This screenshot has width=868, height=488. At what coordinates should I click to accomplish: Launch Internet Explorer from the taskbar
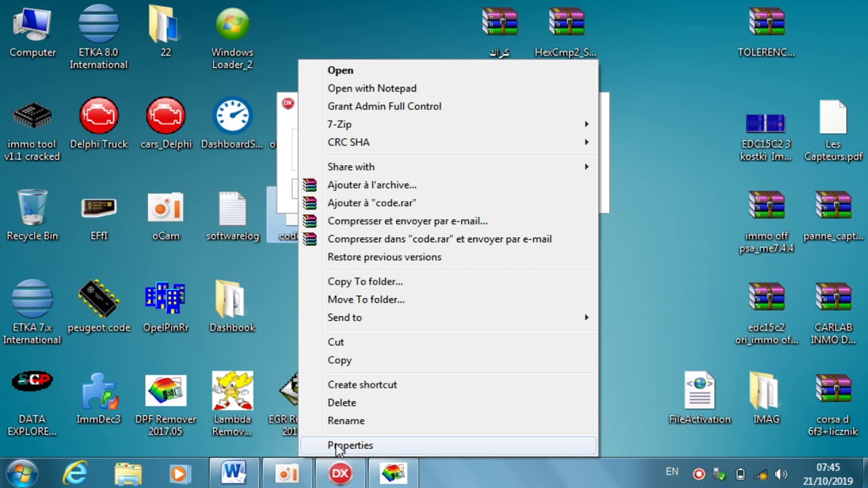tap(75, 473)
